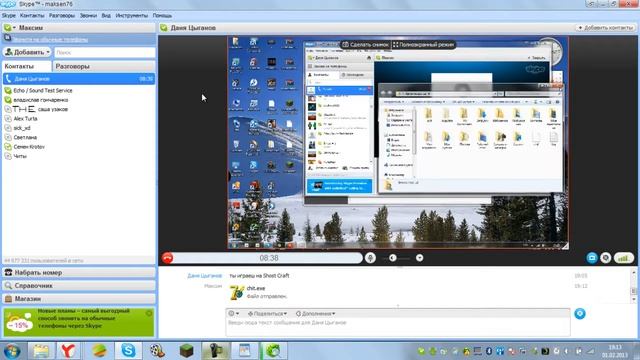Open 'Дополнения' extras dropdown
The height and width of the screenshot is (360, 640).
point(316,313)
